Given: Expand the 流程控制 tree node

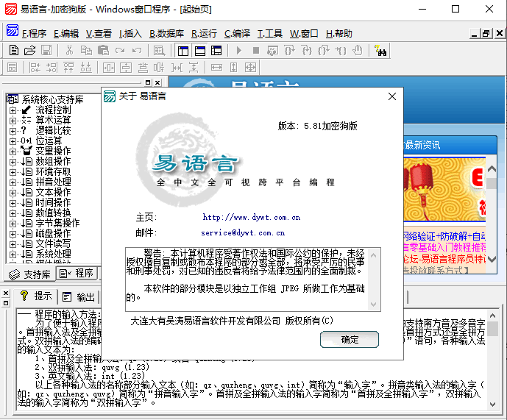Looking at the screenshot, I should pos(13,110).
